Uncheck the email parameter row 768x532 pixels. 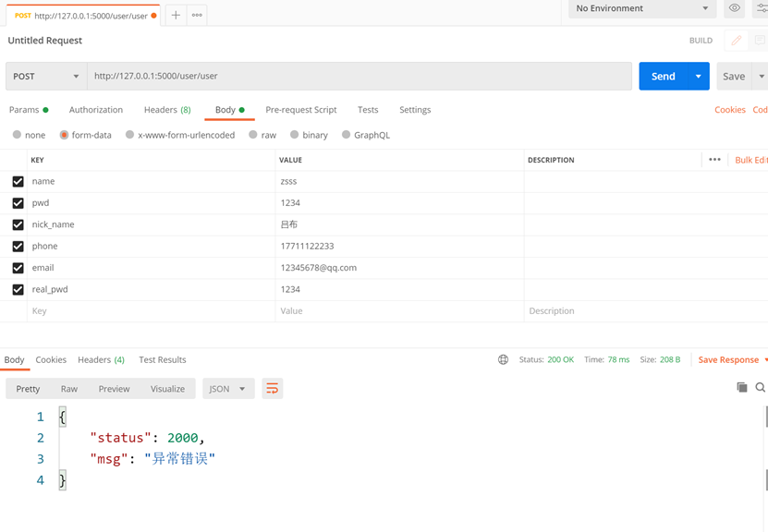pyautogui.click(x=18, y=268)
